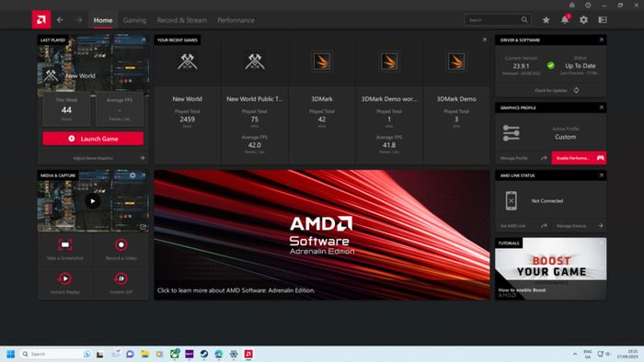This screenshot has width=644, height=362.
Task: Trigger Instant Replay
Action: point(65,278)
